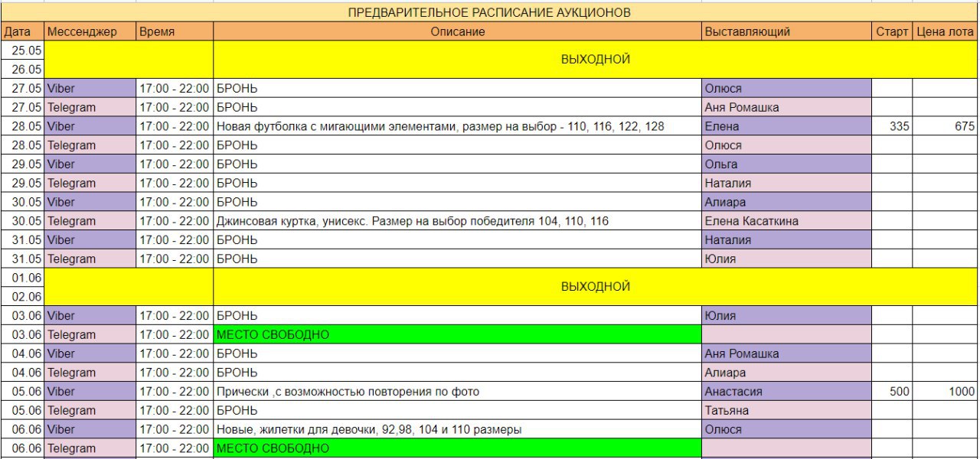Select Viber cell in the 27.05 row
This screenshot has width=980, height=459.
click(90, 88)
